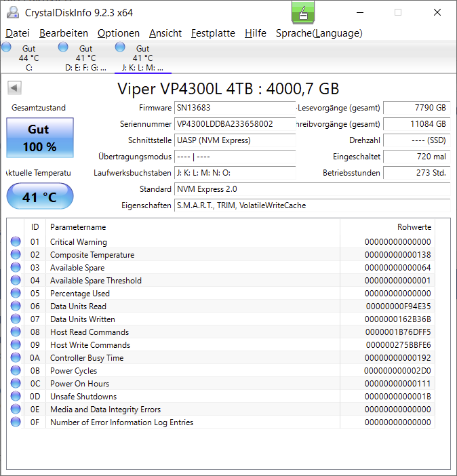Open the Sprache(Language) menu

pyautogui.click(x=319, y=33)
